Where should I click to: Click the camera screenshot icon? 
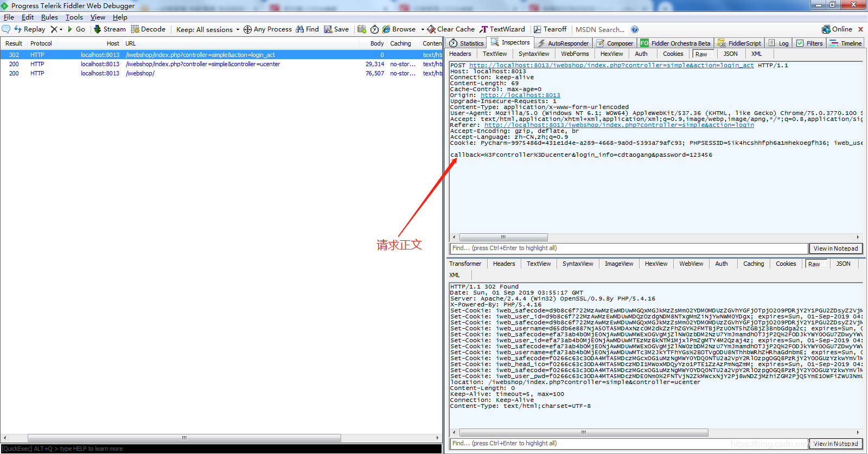362,29
